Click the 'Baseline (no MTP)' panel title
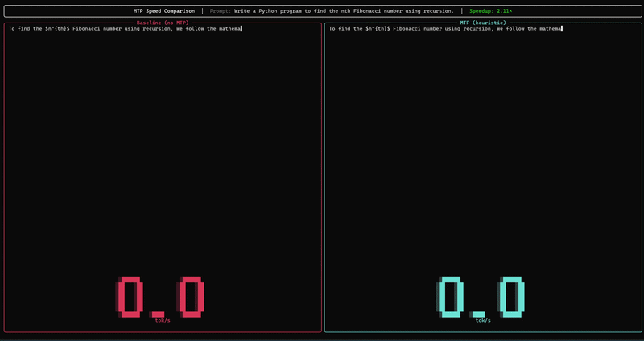This screenshot has height=341, width=644. pos(163,23)
